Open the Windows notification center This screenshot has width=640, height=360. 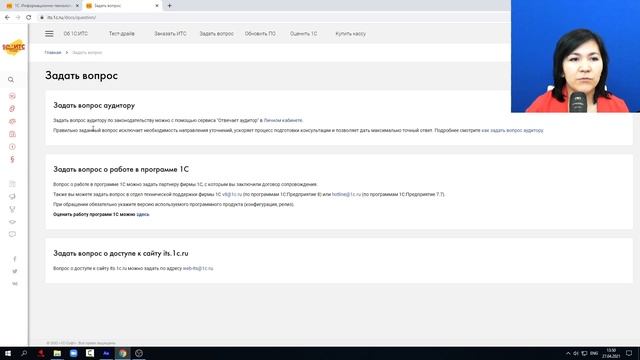(x=629, y=353)
